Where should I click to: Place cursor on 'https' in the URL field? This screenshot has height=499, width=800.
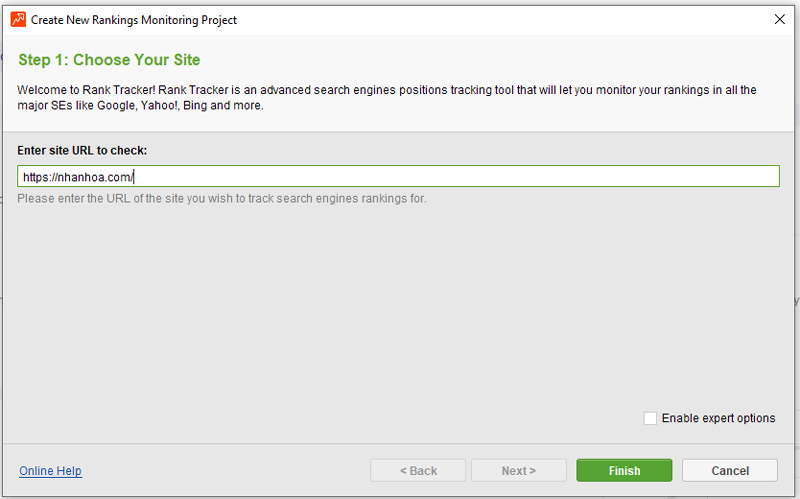[36, 177]
